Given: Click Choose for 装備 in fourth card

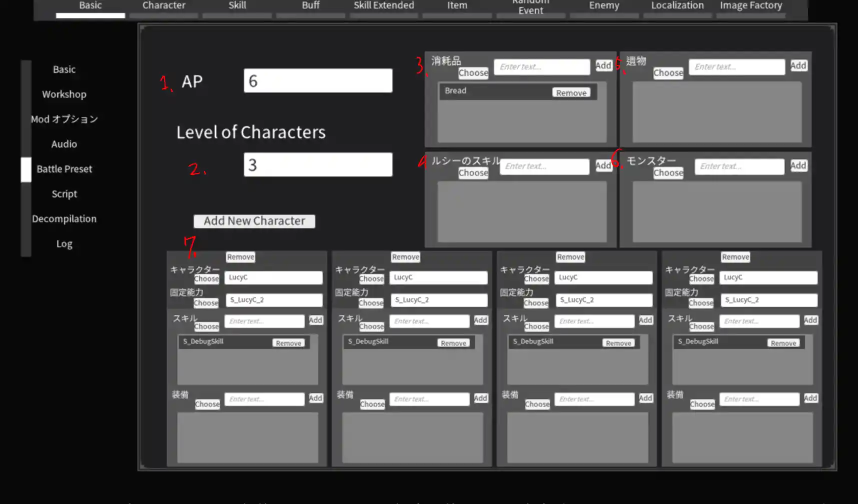Looking at the screenshot, I should pyautogui.click(x=702, y=404).
